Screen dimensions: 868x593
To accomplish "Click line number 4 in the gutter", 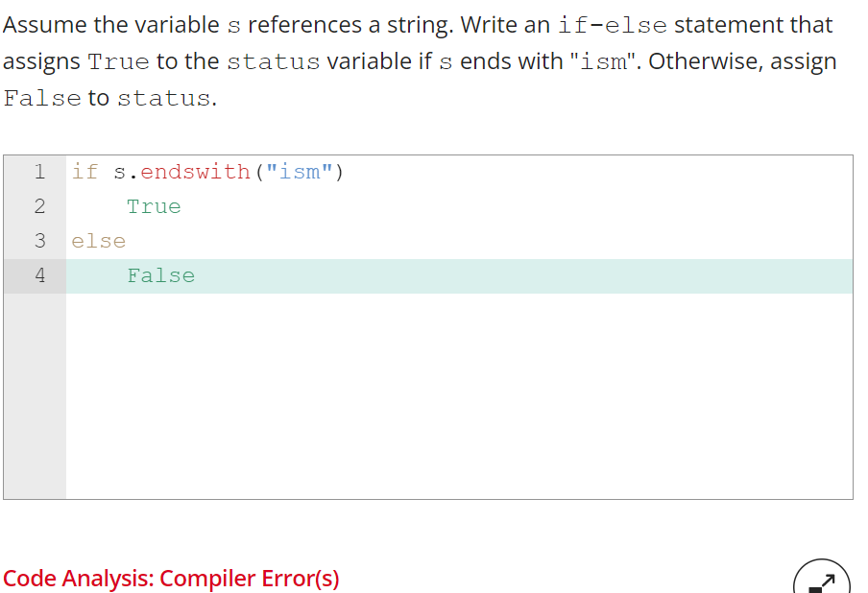I will [39, 275].
